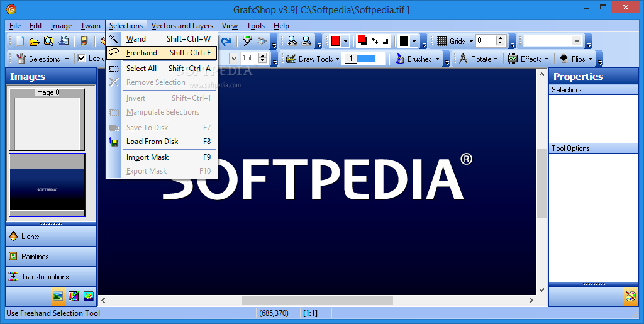Click the black color swatch
The height and width of the screenshot is (324, 644).
pyautogui.click(x=404, y=41)
